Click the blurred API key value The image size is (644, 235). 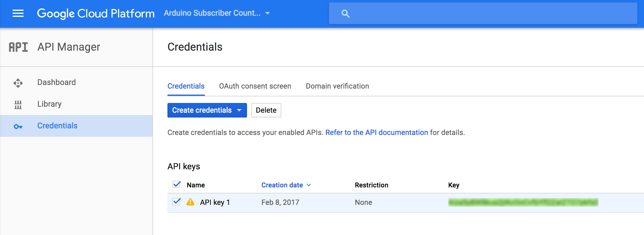coord(523,202)
